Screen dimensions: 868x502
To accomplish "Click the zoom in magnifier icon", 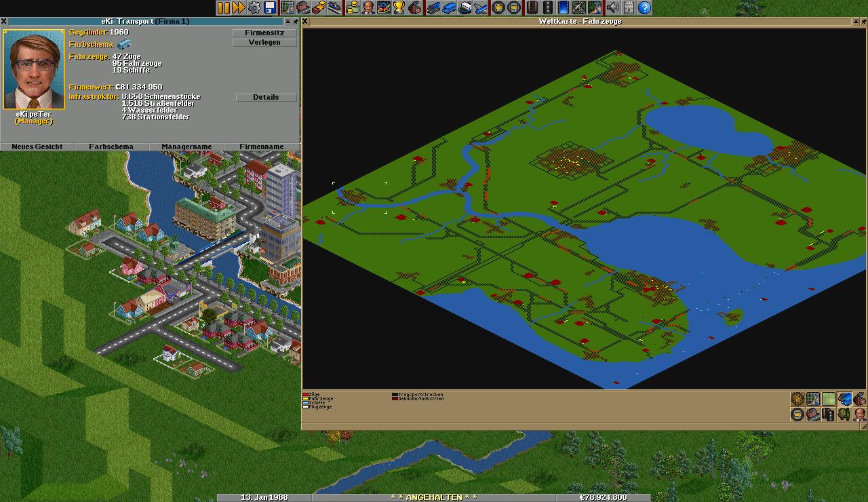I will (498, 8).
